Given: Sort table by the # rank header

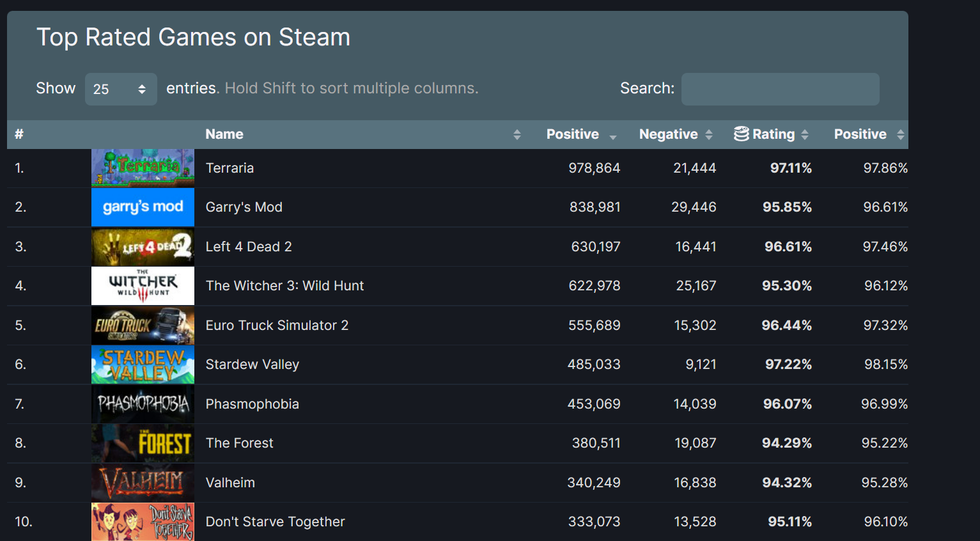Looking at the screenshot, I should pyautogui.click(x=19, y=134).
